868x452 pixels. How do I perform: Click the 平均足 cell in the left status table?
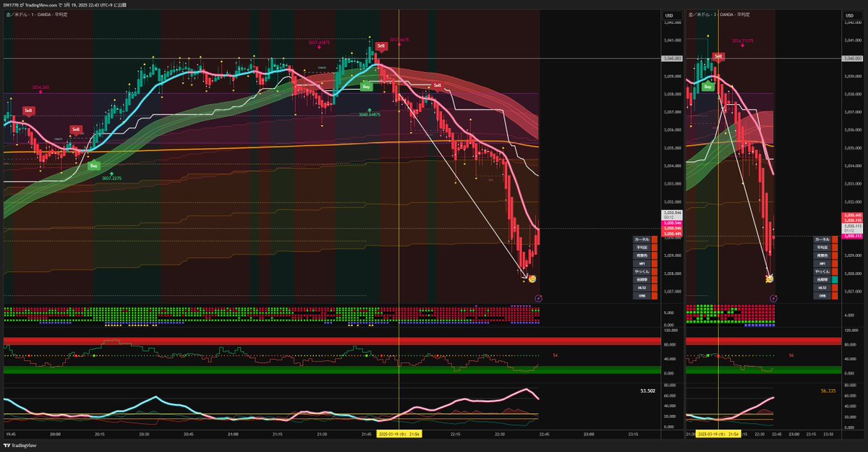(642, 247)
